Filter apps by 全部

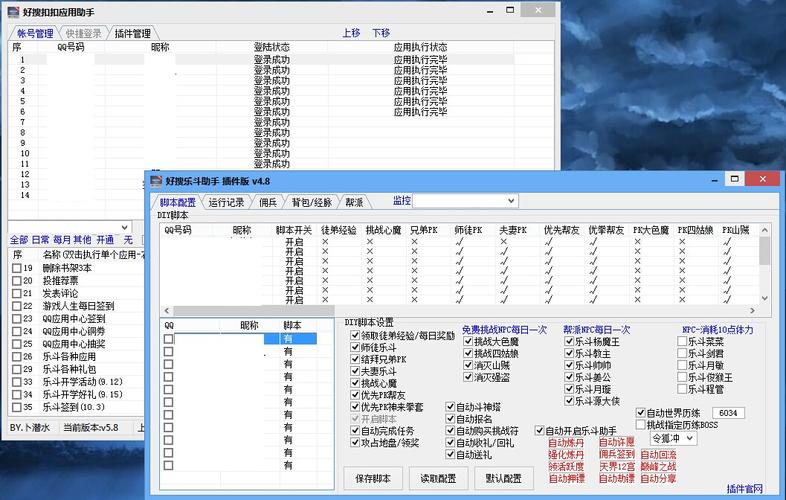[19, 240]
